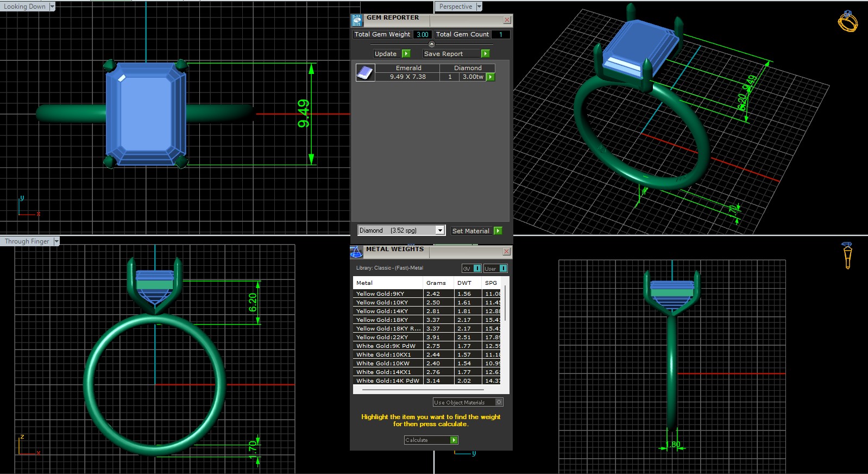Click the green arrow next to 3.00tw
868x474 pixels.
pyautogui.click(x=490, y=77)
